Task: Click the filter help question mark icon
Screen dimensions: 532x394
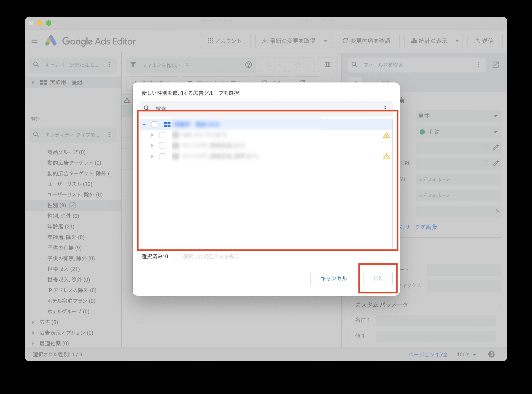Action: click(248, 65)
